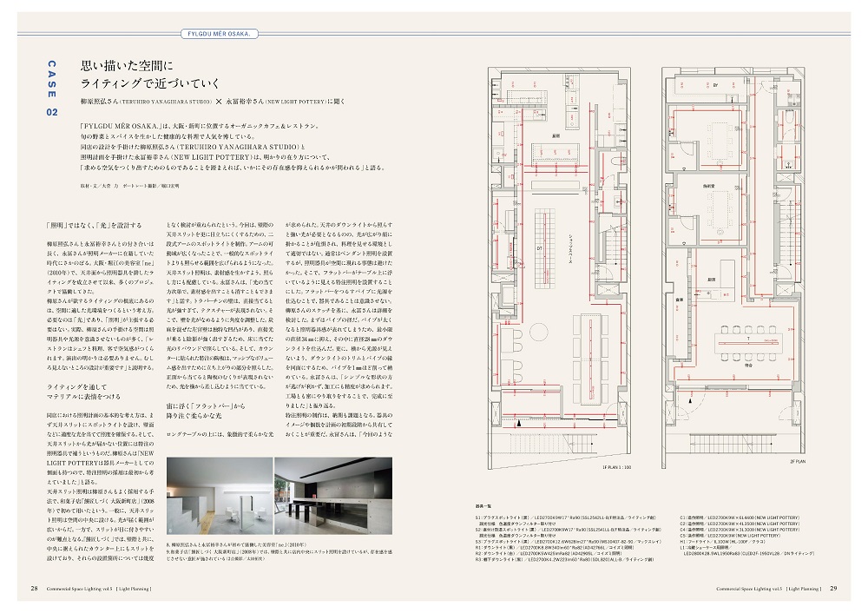Click the 1F PLAN 1:100 label
Viewport: 868px width, 613px height.
(x=616, y=467)
